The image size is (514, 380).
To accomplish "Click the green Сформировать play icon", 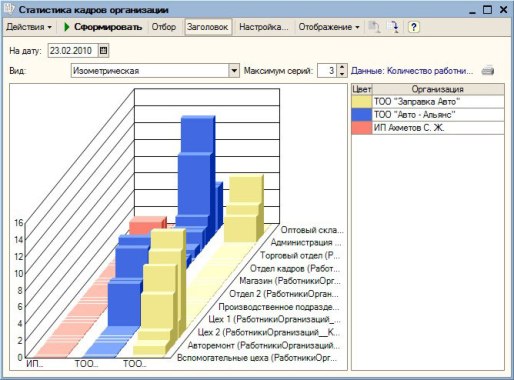I will [x=67, y=27].
